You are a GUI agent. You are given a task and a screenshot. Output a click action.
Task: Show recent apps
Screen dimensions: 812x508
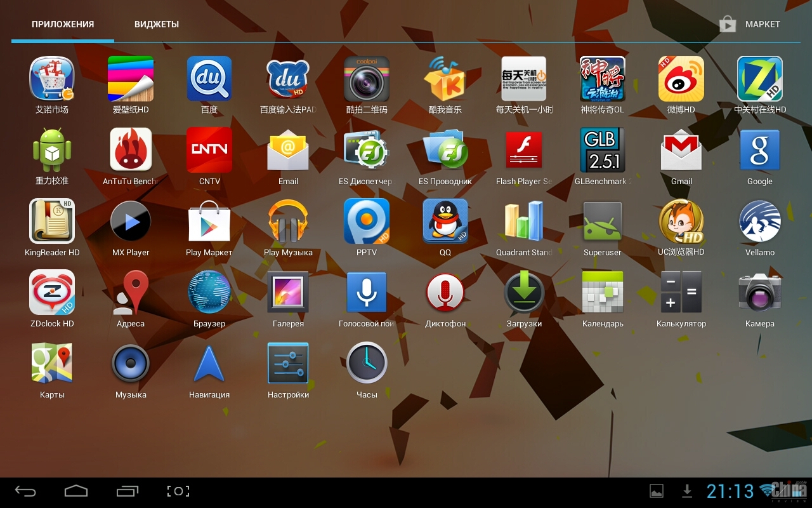coord(128,491)
